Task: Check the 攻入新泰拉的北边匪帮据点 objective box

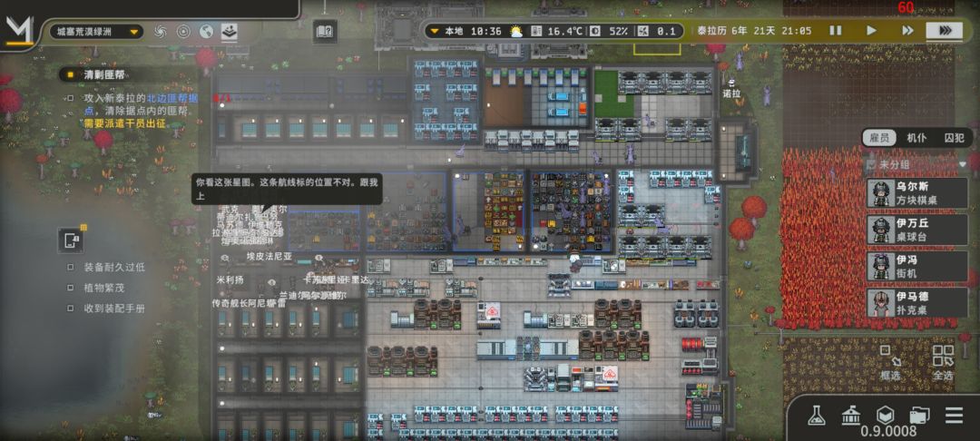Action: [x=71, y=99]
